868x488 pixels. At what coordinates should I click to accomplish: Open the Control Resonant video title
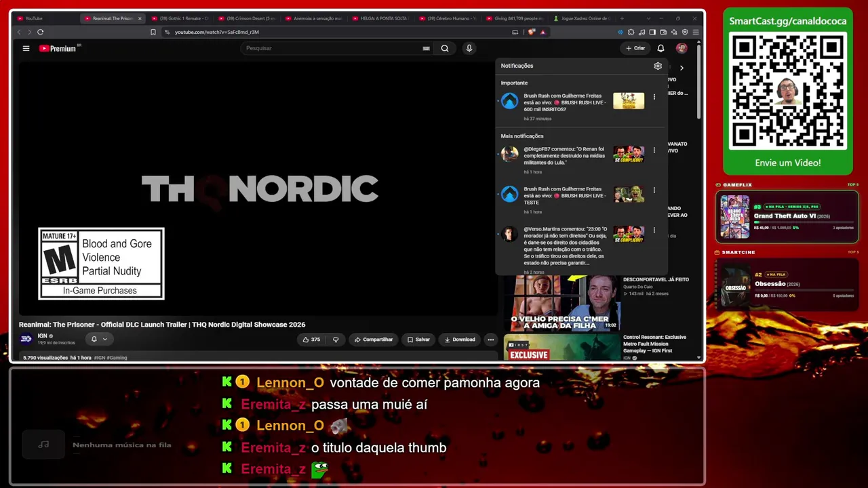pos(655,344)
